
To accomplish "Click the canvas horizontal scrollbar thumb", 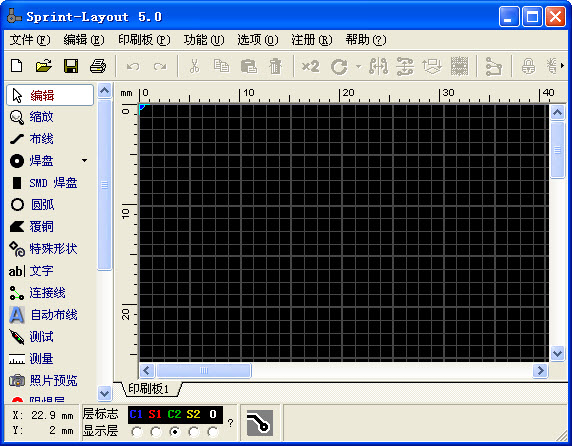I will 204,371.
